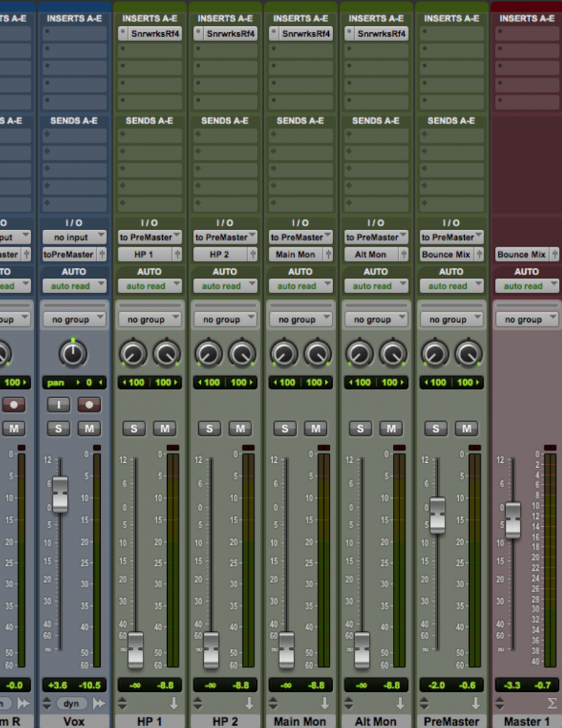Screen dimensions: 562x728
Task: Click the Main Mon track type arrow icon
Action: coord(325,703)
